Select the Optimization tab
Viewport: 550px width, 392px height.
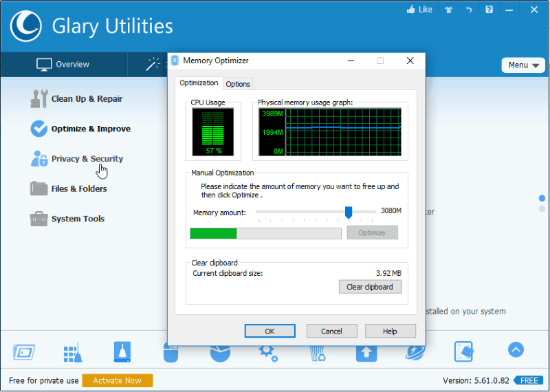199,83
